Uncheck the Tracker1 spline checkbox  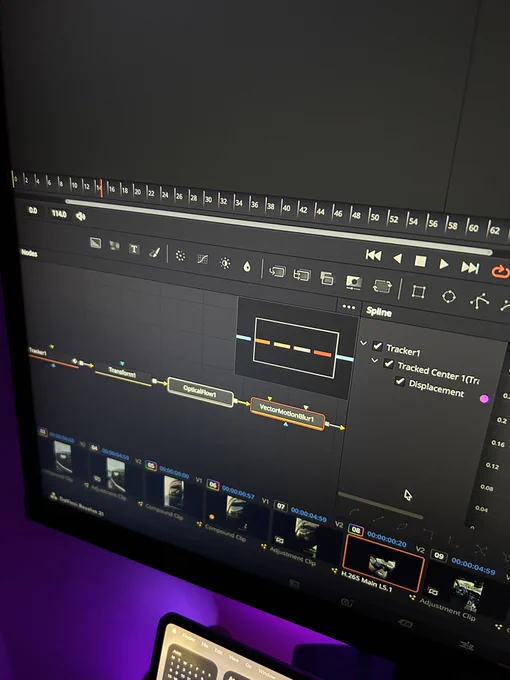(377, 346)
